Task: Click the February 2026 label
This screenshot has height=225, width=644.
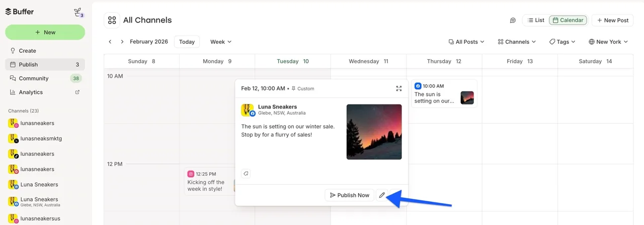Action: (x=149, y=42)
